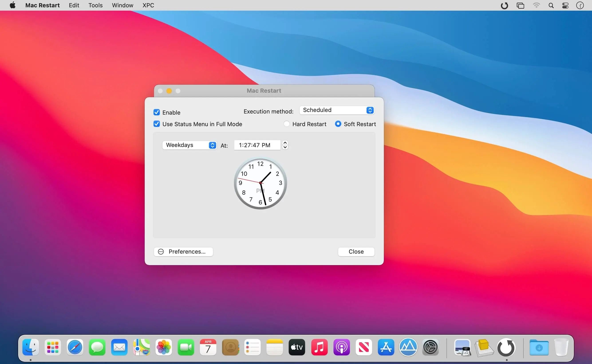592x364 pixels.
Task: Toggle Use Status Menu in Full Mode
Action: pos(157,124)
